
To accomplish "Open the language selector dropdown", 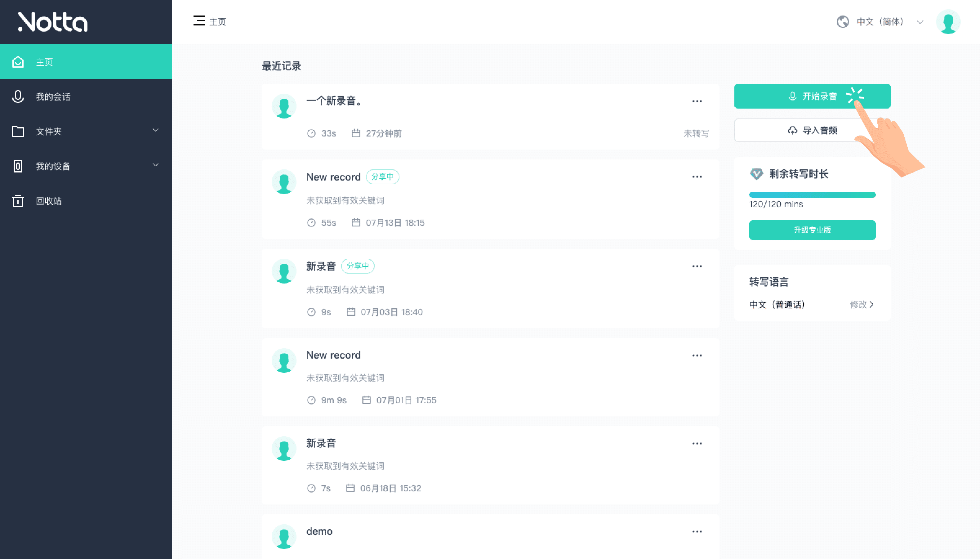I will (x=920, y=22).
